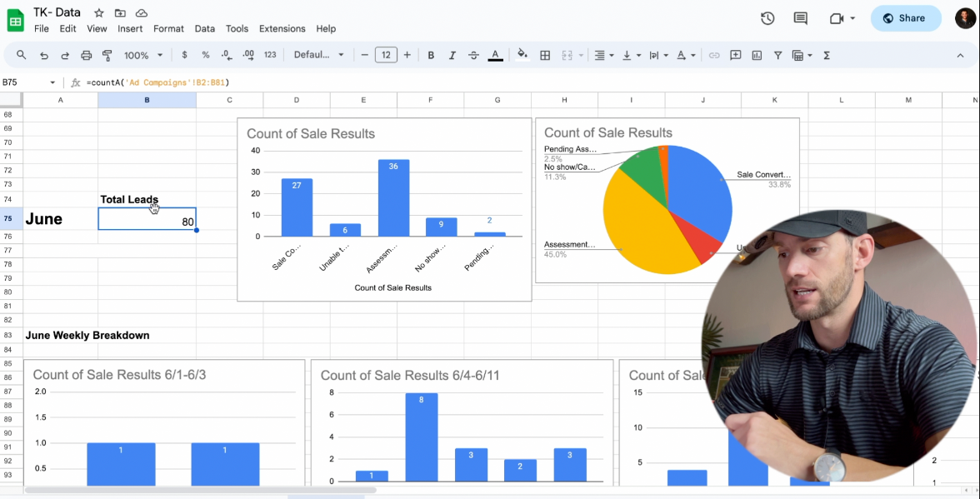Redo the last action

[x=65, y=55]
